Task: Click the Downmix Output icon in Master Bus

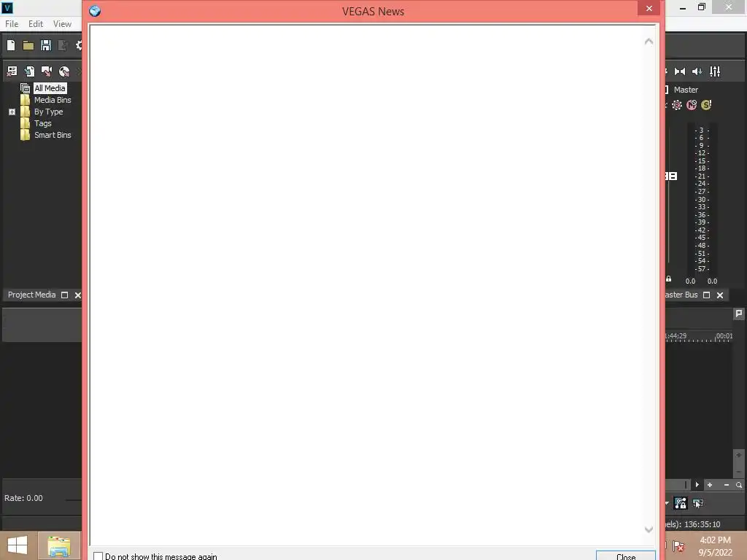Action: pyautogui.click(x=680, y=71)
